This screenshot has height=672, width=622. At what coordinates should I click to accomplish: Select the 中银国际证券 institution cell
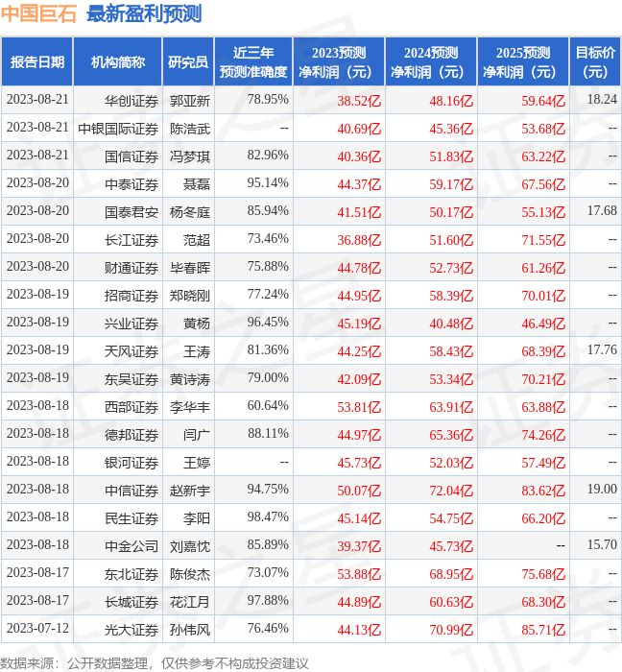pos(118,129)
